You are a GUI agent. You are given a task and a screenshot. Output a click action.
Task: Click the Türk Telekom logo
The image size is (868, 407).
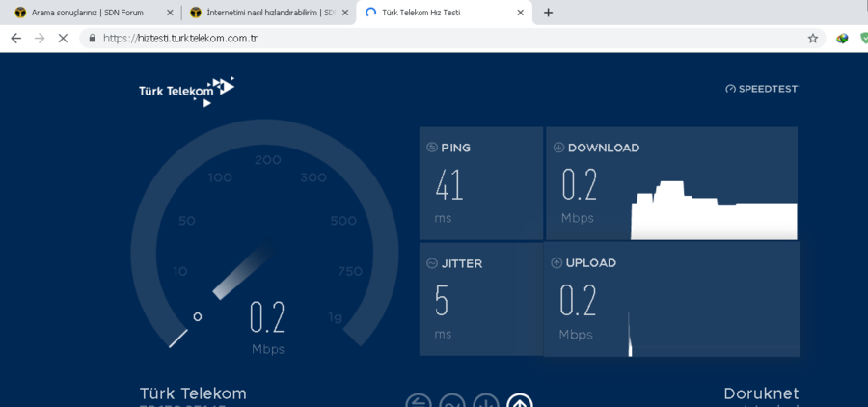[186, 92]
